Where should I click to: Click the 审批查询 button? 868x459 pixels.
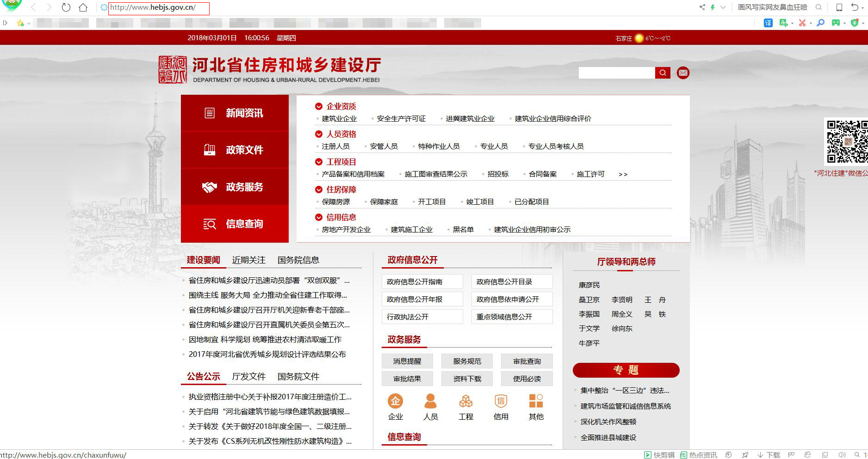[x=527, y=361]
